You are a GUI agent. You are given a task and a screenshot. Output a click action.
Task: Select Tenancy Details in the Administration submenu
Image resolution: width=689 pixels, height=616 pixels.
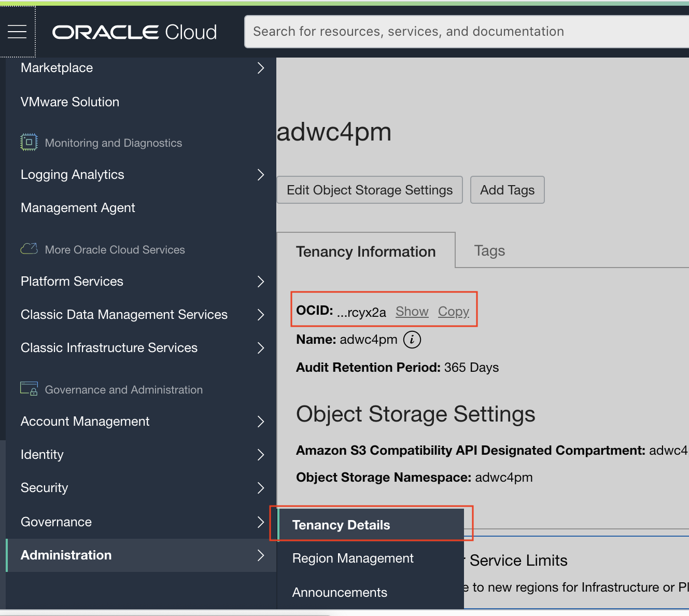[341, 525]
